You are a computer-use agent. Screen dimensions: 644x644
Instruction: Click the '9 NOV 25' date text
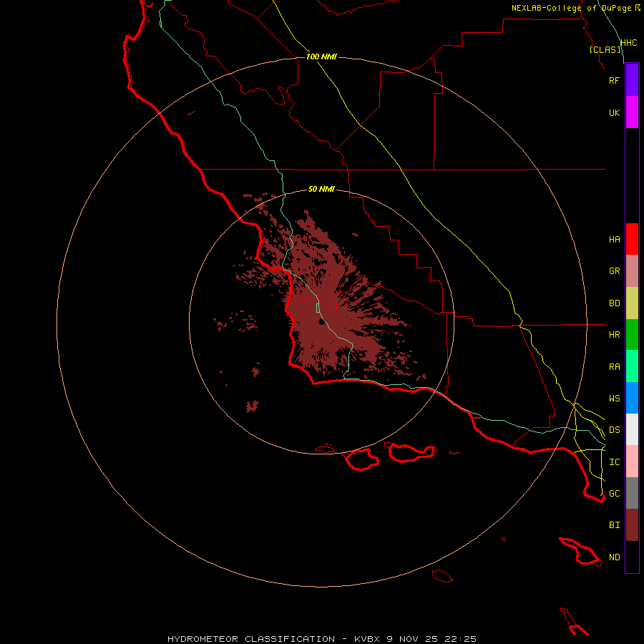click(412, 639)
